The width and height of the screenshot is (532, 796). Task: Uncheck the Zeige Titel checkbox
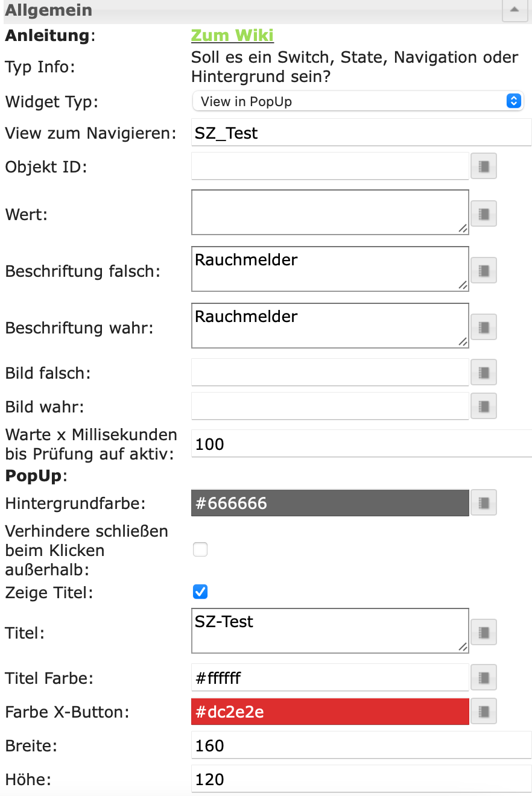click(x=200, y=592)
